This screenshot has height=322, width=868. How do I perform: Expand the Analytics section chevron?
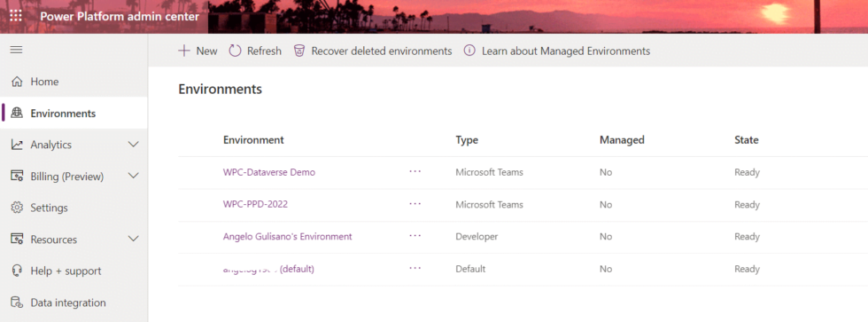tap(134, 145)
